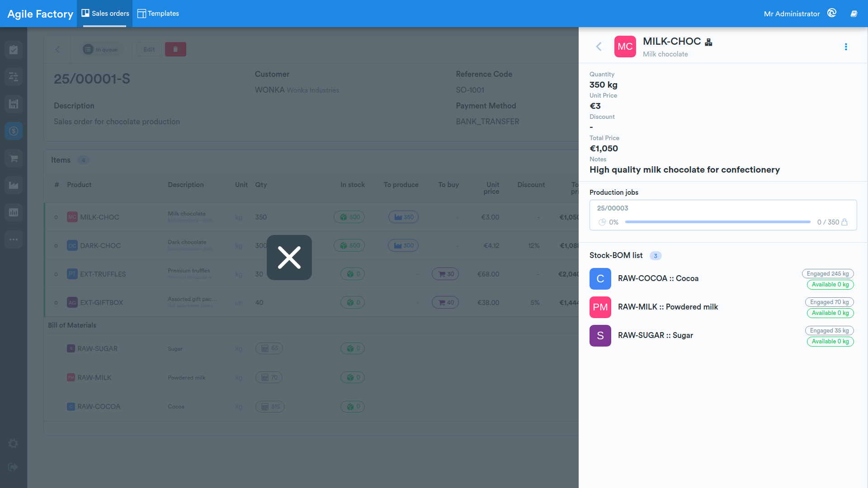The image size is (868, 488).
Task: Click the purple RAW-SUGAR avatar
Action: [600, 336]
